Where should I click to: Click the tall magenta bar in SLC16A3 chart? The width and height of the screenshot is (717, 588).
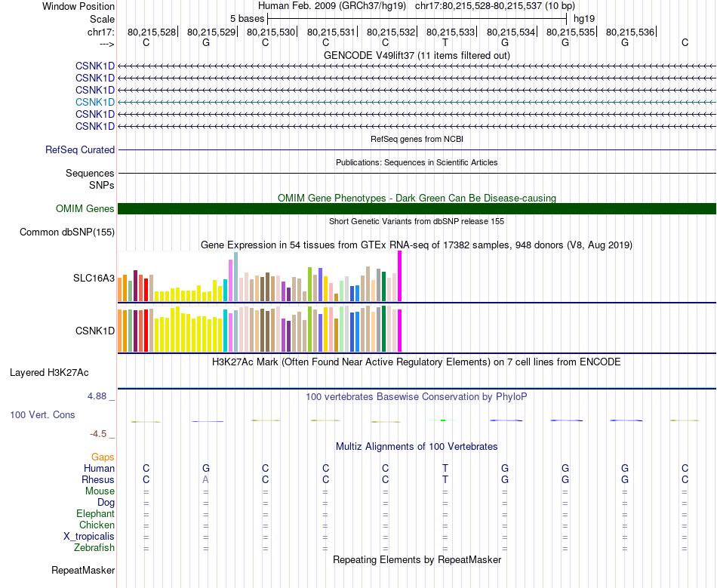coord(400,276)
